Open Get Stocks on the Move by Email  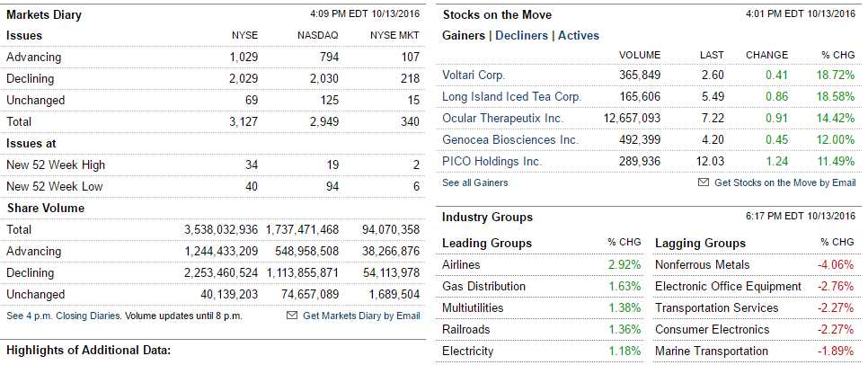click(784, 182)
